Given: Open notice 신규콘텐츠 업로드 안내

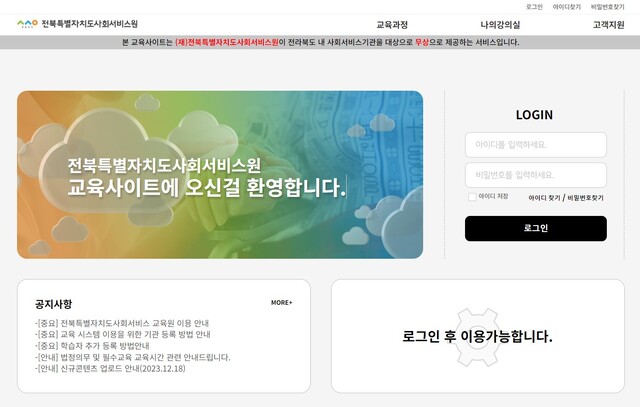Looking at the screenshot, I should click(110, 369).
